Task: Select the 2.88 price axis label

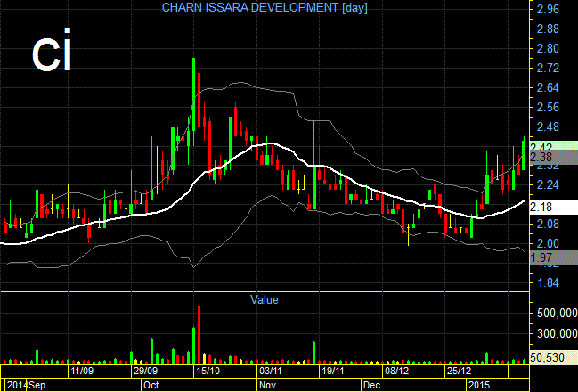Action: pos(548,29)
